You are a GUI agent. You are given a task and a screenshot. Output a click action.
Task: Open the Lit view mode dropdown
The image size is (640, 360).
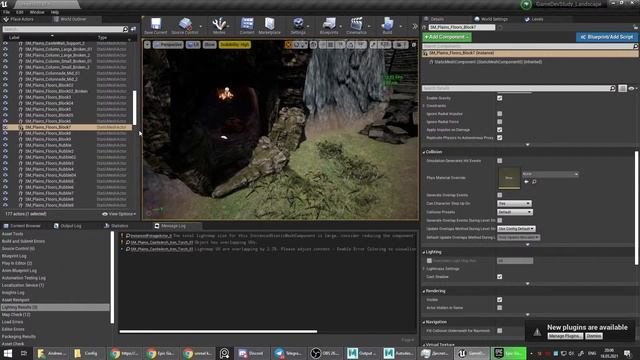tap(193, 44)
